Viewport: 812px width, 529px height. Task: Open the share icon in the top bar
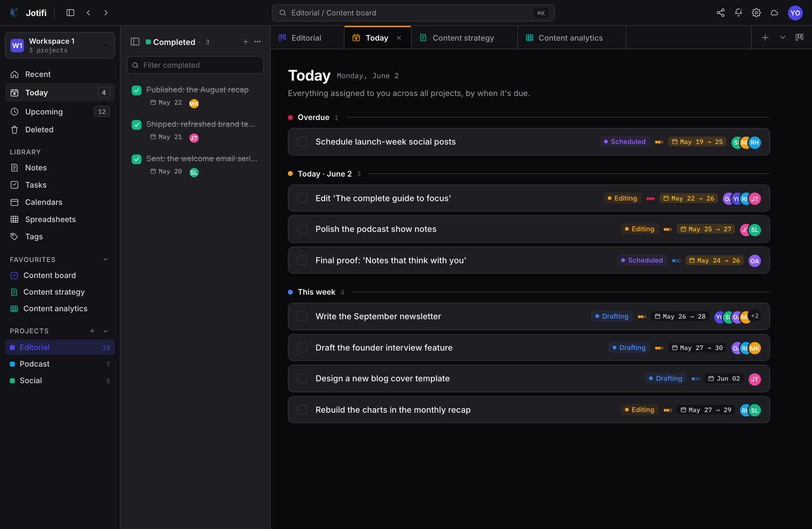pyautogui.click(x=721, y=13)
